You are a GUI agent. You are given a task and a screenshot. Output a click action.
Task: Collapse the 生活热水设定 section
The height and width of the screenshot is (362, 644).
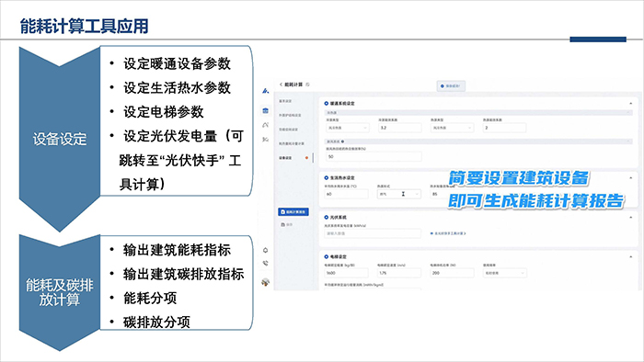(x=631, y=178)
